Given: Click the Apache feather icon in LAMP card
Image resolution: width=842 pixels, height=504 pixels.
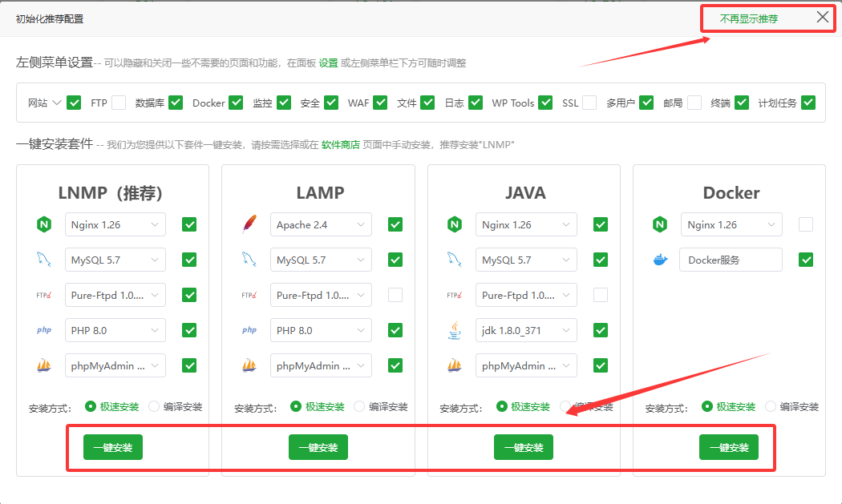Looking at the screenshot, I should tap(249, 224).
